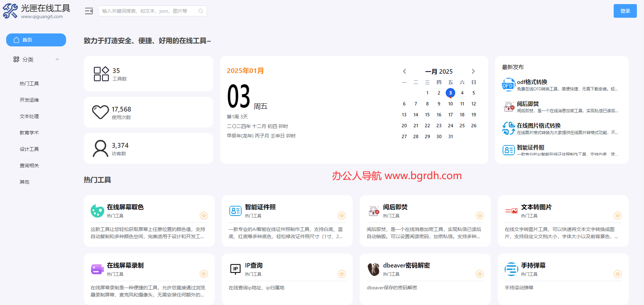Image resolution: width=644 pixels, height=305 pixels.
Task: Open the 在线屏幕录制 camera icon
Action: tap(97, 269)
